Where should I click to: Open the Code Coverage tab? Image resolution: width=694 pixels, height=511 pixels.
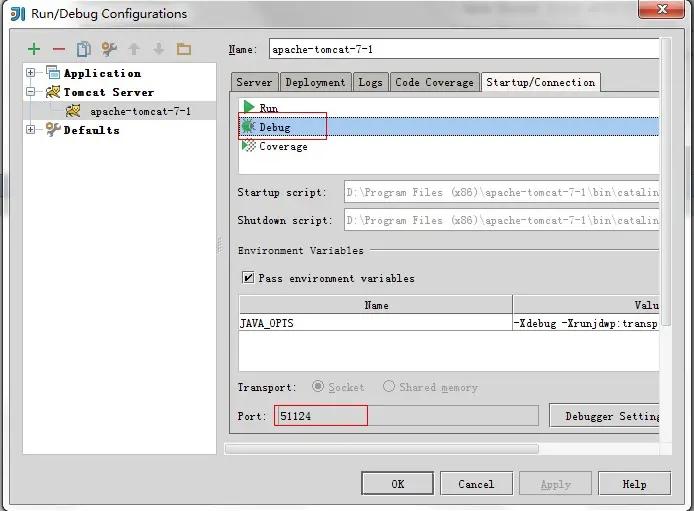click(x=435, y=82)
